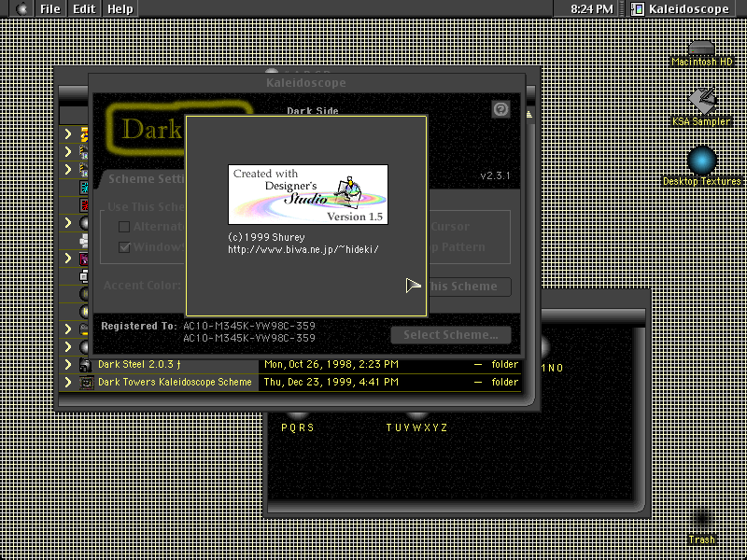Switch to the Scheme Settings tab

(146, 179)
